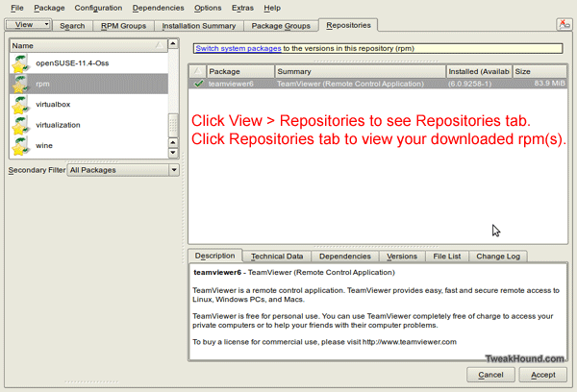Switch to the Search tab
The width and height of the screenshot is (577, 392).
tap(72, 26)
